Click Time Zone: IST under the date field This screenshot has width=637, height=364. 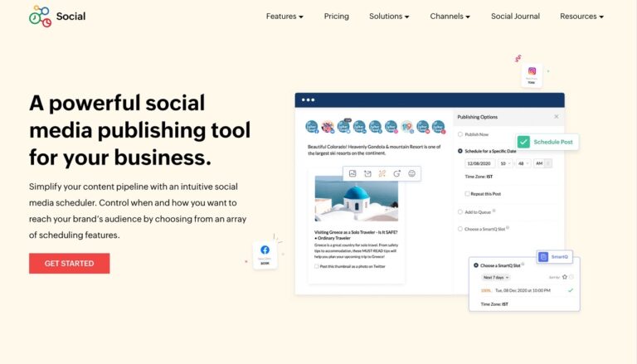tap(479, 177)
